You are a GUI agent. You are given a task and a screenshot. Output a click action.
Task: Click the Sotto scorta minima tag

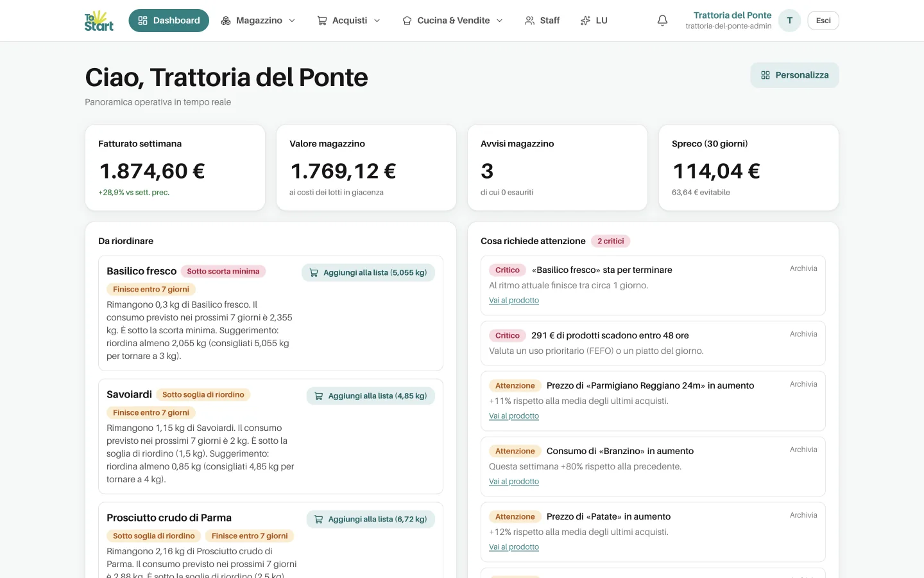pos(223,272)
